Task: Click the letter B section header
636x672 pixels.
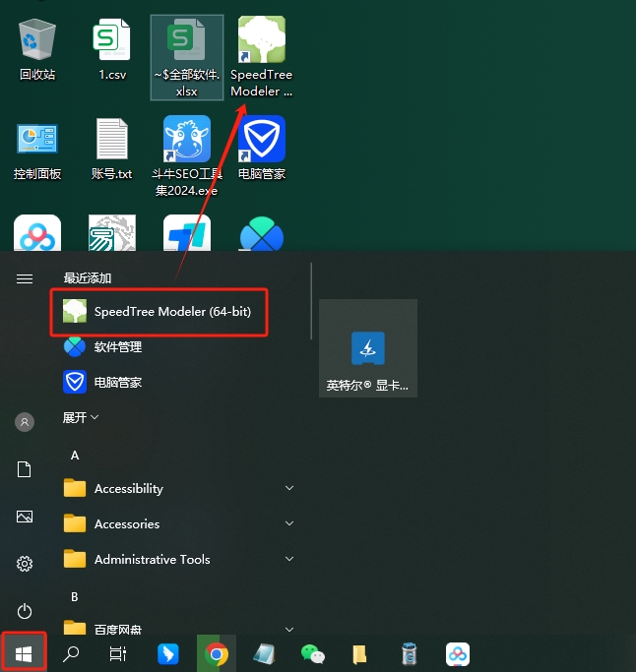Action: coord(75,597)
